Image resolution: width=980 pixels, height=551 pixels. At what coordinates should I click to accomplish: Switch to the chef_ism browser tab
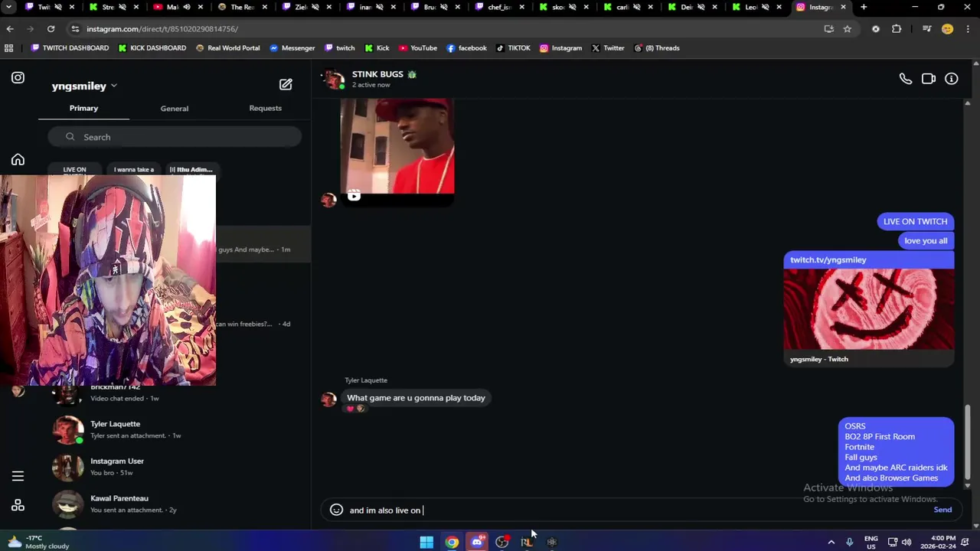click(499, 7)
